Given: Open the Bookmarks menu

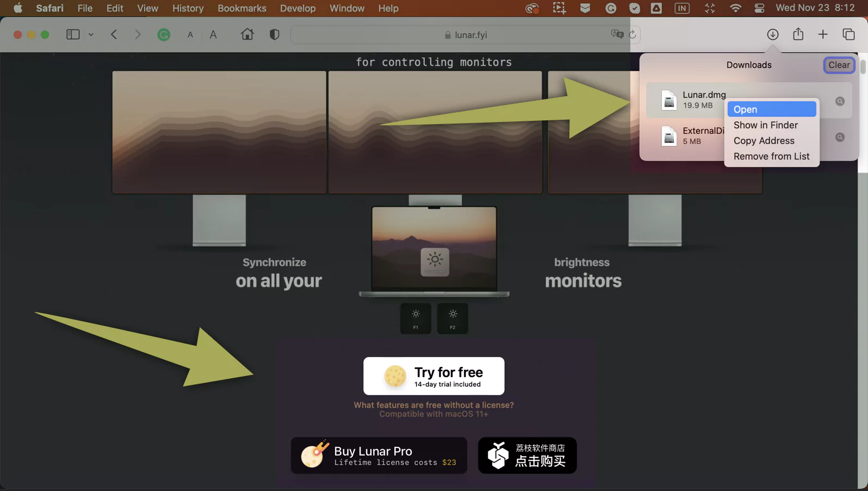Looking at the screenshot, I should coord(242,8).
